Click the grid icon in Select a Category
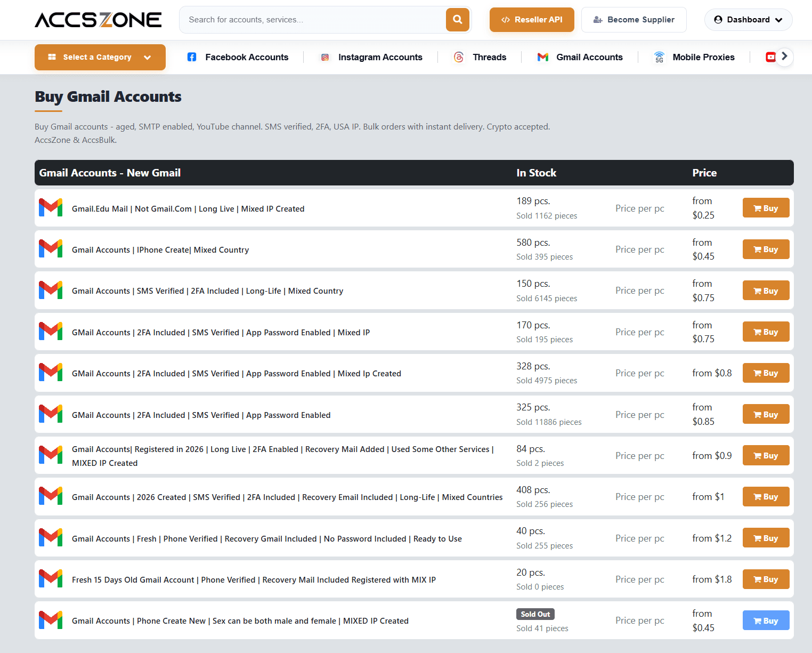Image resolution: width=812 pixels, height=653 pixels. pyautogui.click(x=52, y=57)
